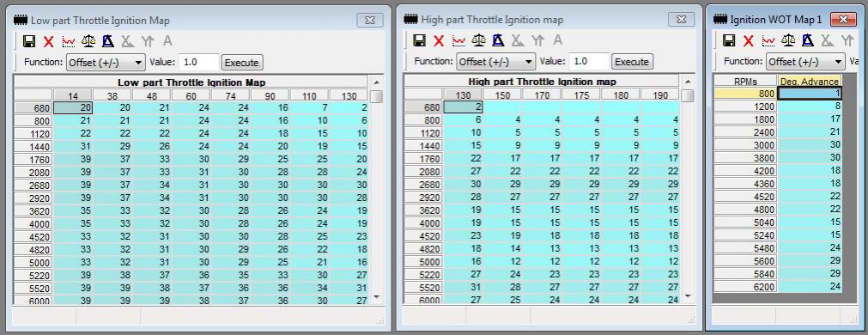Image resolution: width=868 pixels, height=335 pixels.
Task: Click balance scales icon in High part Throttle toolbar
Action: pos(478,40)
